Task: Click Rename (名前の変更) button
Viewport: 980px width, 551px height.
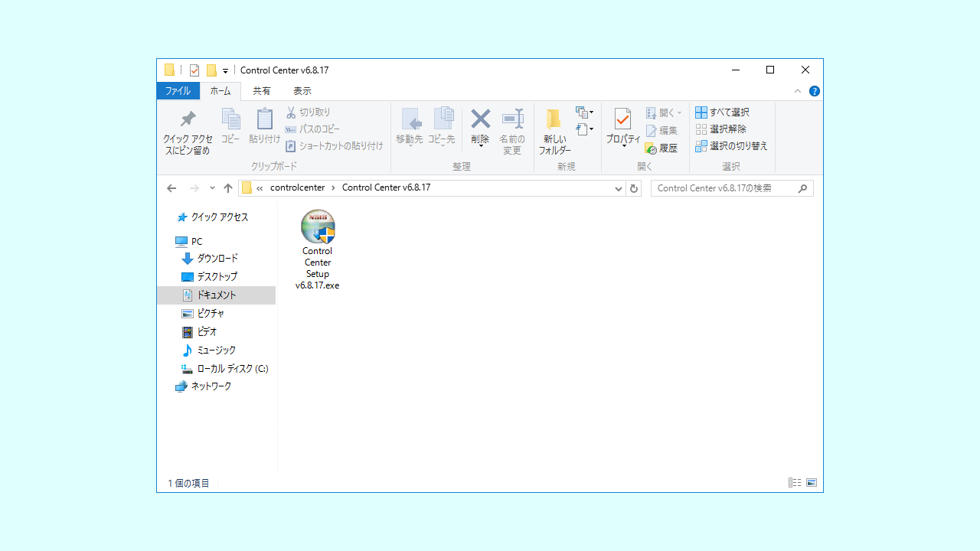Action: point(512,132)
